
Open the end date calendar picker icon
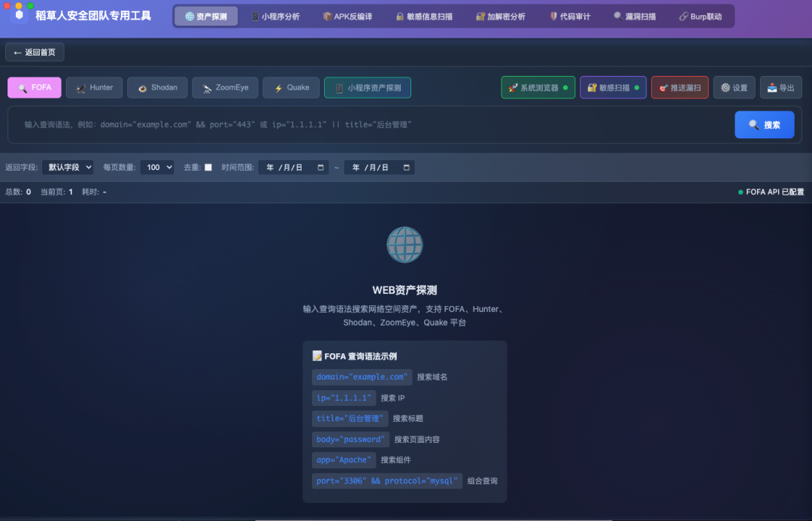pos(407,168)
